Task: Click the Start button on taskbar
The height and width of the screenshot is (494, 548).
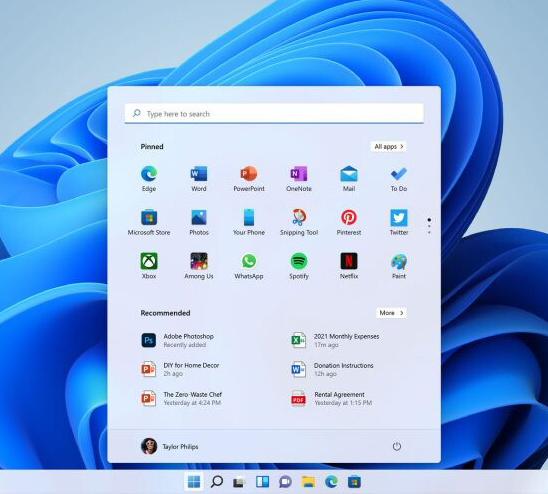Action: pyautogui.click(x=194, y=482)
